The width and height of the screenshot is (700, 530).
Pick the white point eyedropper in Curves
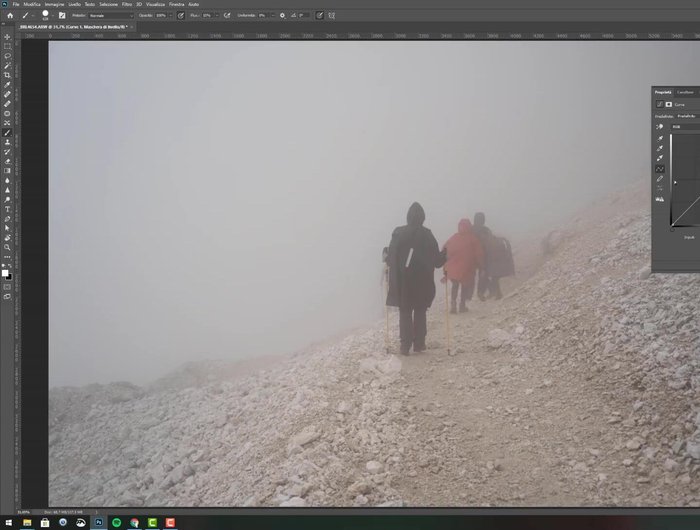[x=660, y=158]
